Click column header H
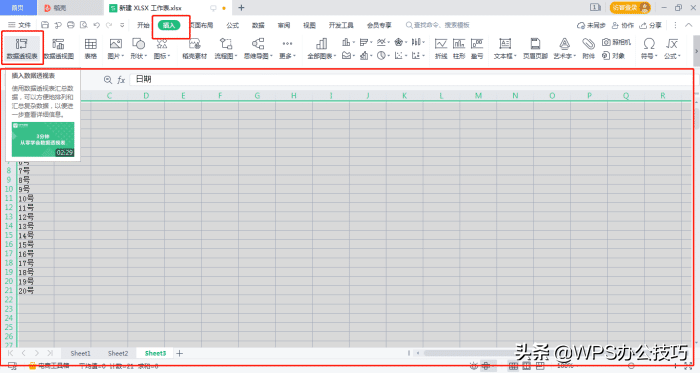 click(x=294, y=95)
